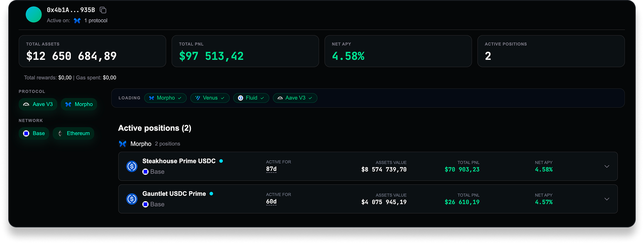Expand the Steakhouse Prime USDC position
644x244 pixels.
pyautogui.click(x=607, y=166)
